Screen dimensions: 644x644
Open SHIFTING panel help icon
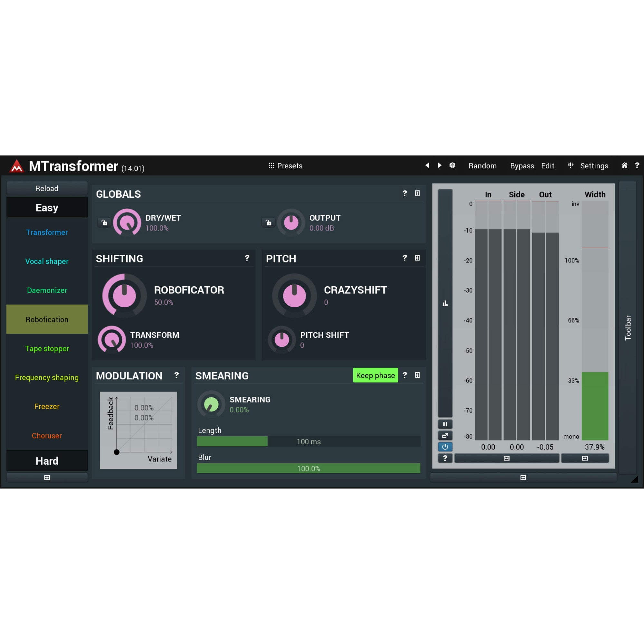247,258
